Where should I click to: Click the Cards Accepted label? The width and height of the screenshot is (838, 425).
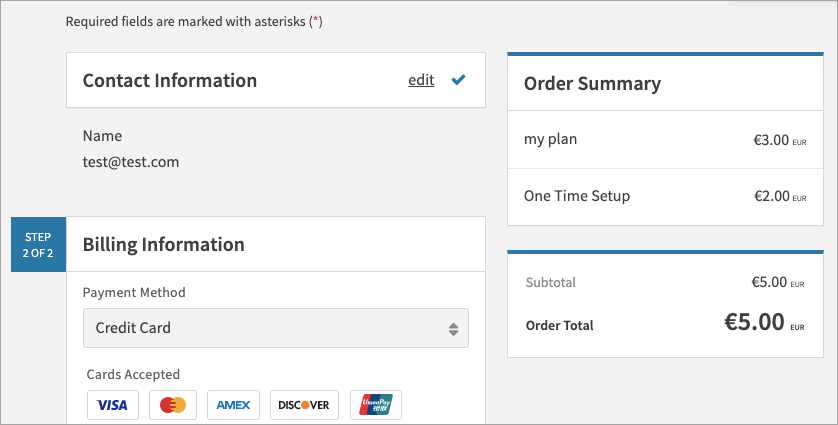[133, 375]
